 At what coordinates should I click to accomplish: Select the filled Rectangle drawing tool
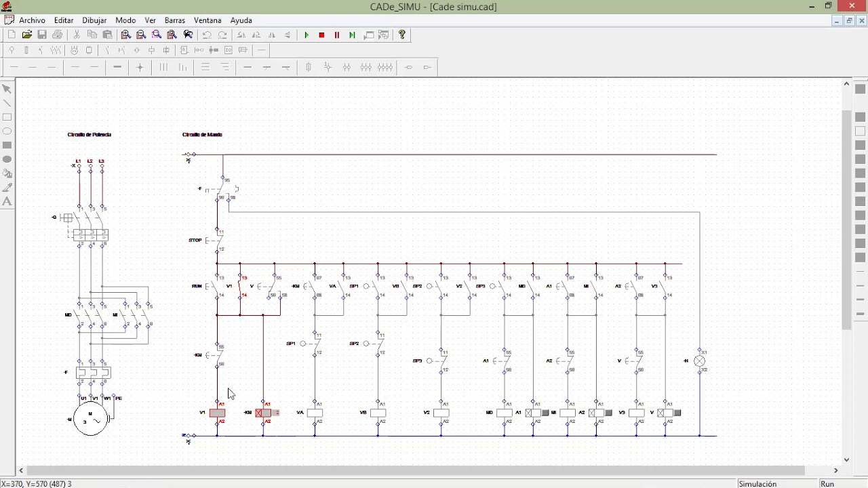click(7, 146)
